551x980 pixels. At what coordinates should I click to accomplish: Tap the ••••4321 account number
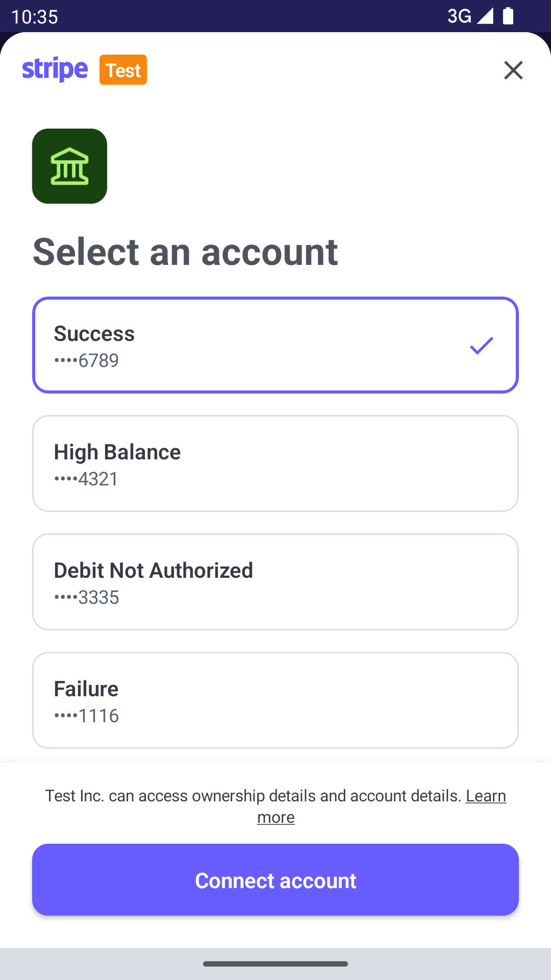pyautogui.click(x=86, y=479)
